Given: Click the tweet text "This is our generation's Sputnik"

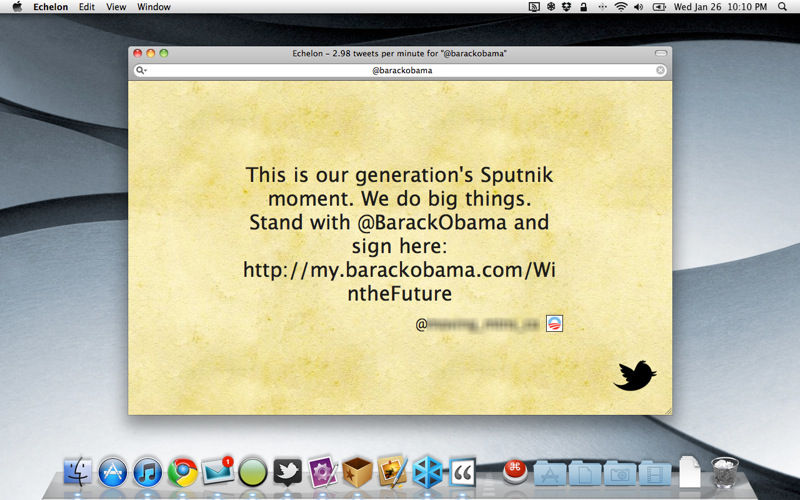Looking at the screenshot, I should 399,175.
